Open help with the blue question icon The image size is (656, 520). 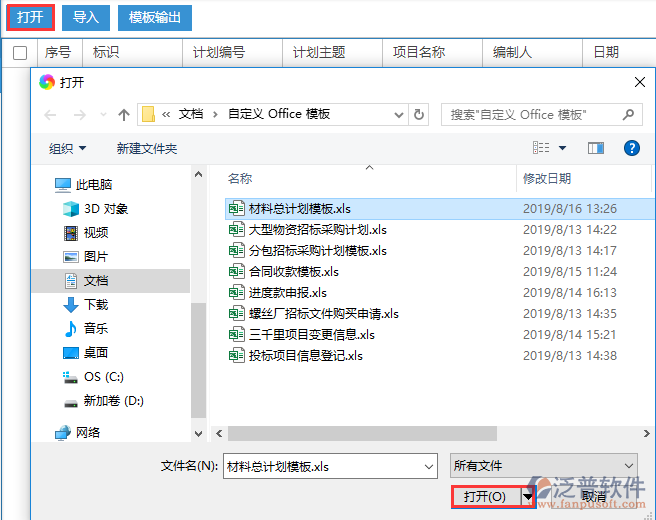pyautogui.click(x=632, y=148)
